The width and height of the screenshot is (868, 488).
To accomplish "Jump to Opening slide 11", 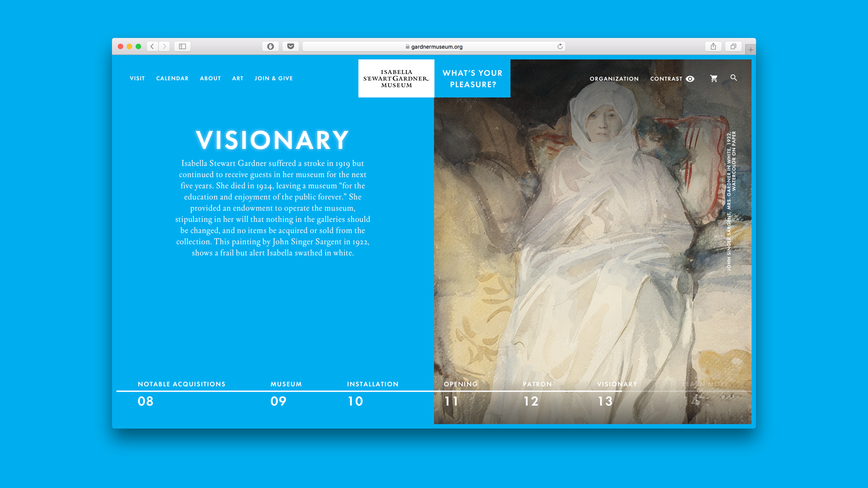I will pos(460,393).
